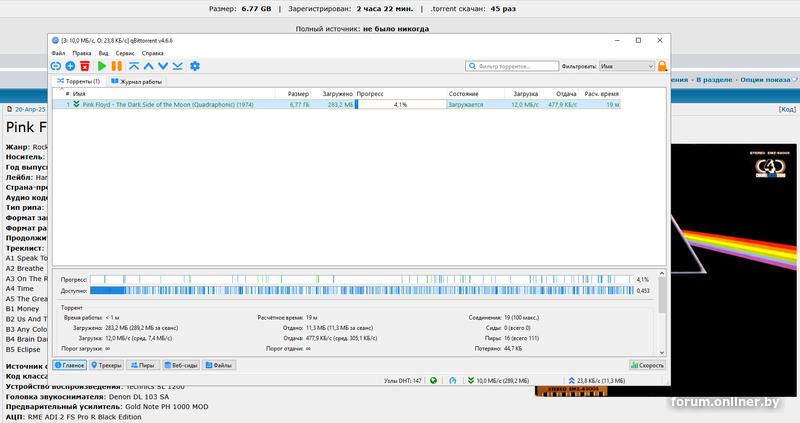Click the В разделе link on forum page
This screenshot has height=423, width=800.
pos(714,80)
